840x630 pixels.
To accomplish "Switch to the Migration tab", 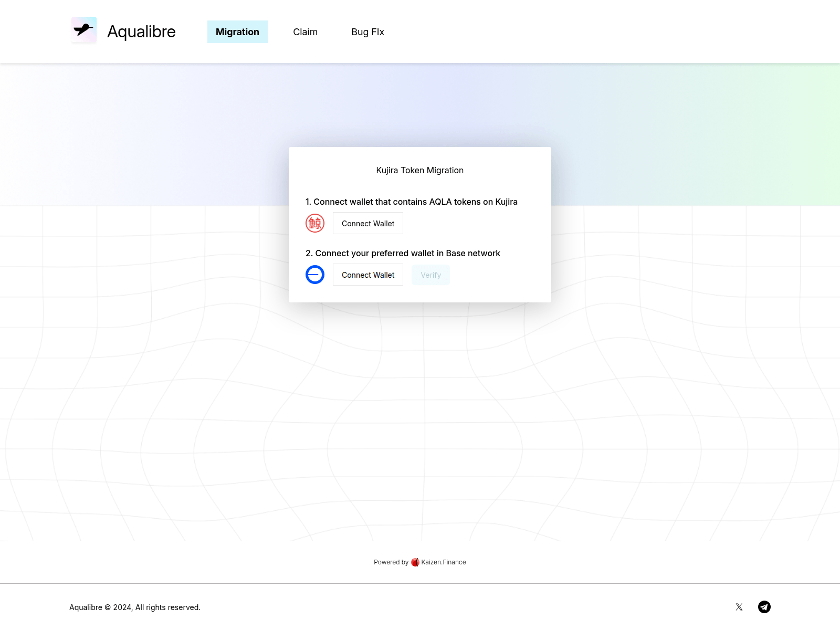I will coord(237,31).
